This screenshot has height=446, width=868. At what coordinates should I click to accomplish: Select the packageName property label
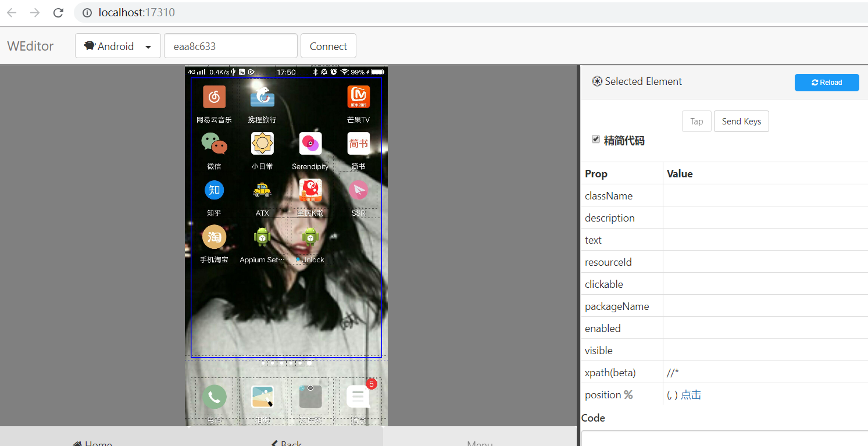pos(617,306)
